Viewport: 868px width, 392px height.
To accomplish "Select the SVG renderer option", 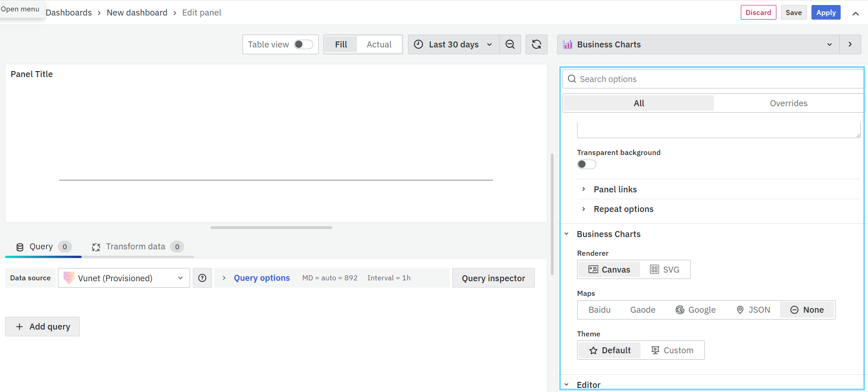I will click(x=665, y=270).
